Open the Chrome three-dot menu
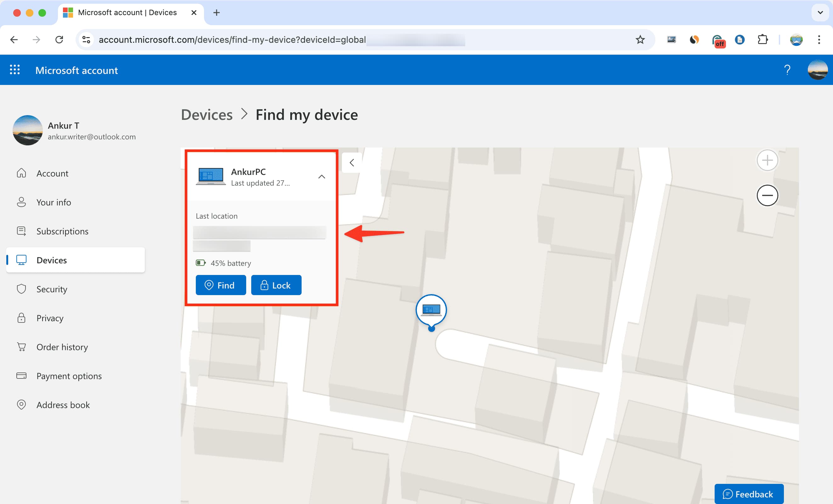The image size is (833, 504). (x=819, y=40)
